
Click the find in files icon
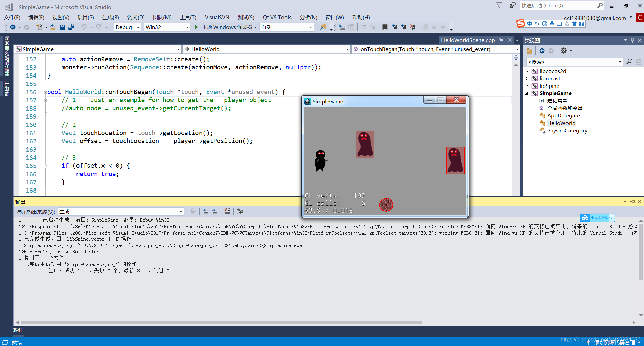[323, 27]
